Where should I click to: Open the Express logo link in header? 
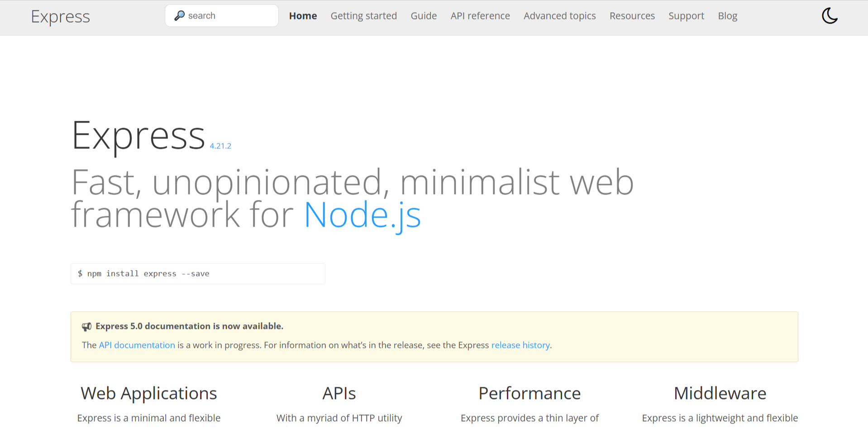61,16
